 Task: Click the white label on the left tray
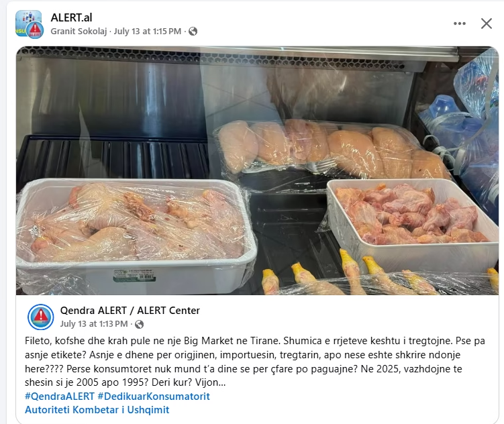pyautogui.click(x=134, y=276)
